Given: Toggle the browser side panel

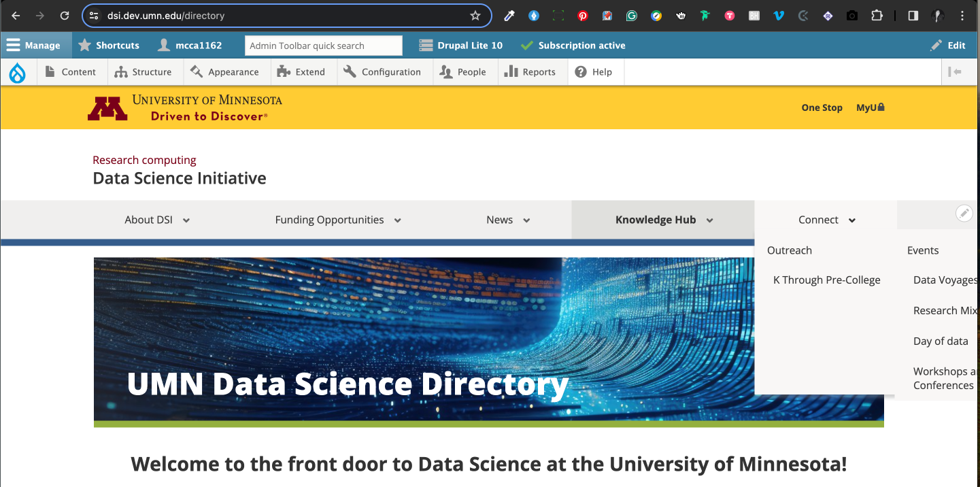Looking at the screenshot, I should pyautogui.click(x=913, y=16).
